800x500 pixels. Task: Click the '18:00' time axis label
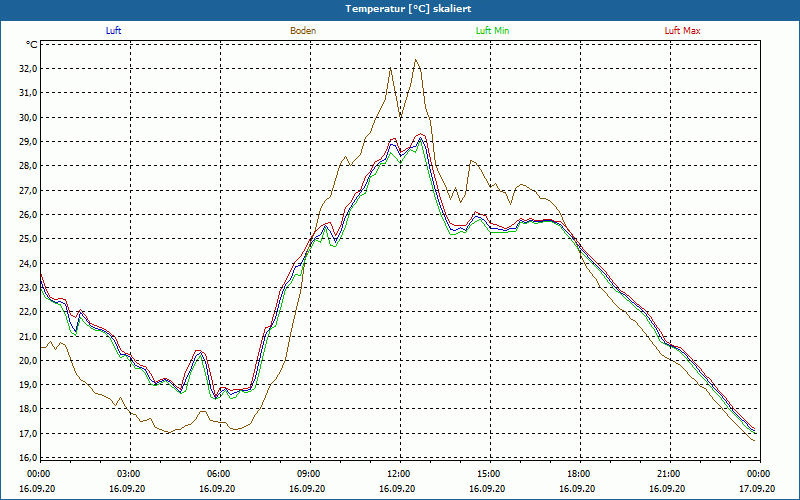[578, 474]
